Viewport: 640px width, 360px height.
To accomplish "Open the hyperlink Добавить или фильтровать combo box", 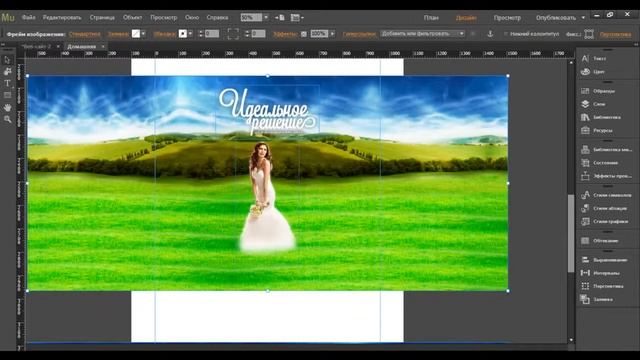I will pos(422,33).
